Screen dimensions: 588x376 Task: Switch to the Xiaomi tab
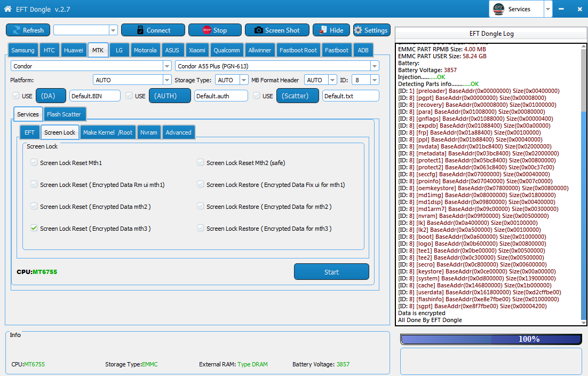click(197, 50)
